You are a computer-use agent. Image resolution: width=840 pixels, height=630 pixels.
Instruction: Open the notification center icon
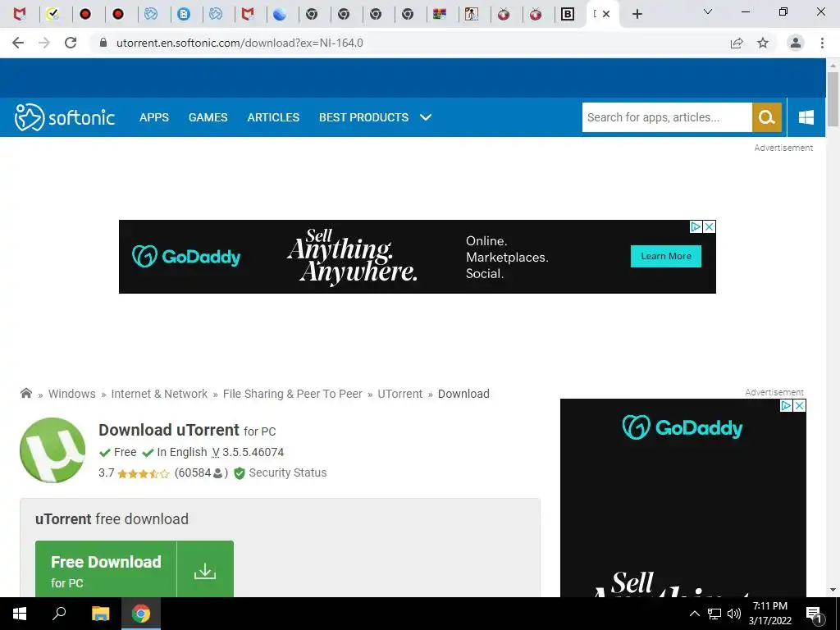814,614
